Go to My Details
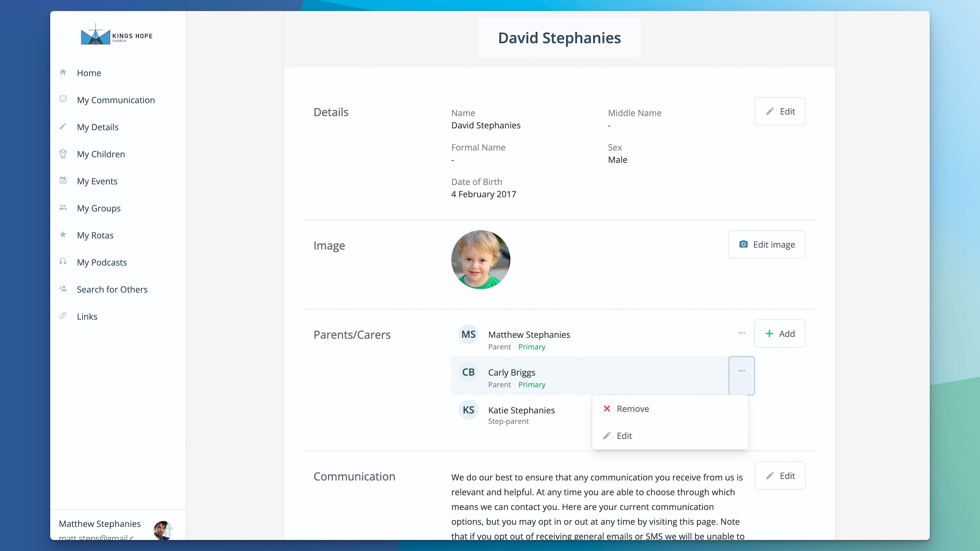980x551 pixels. 97,127
